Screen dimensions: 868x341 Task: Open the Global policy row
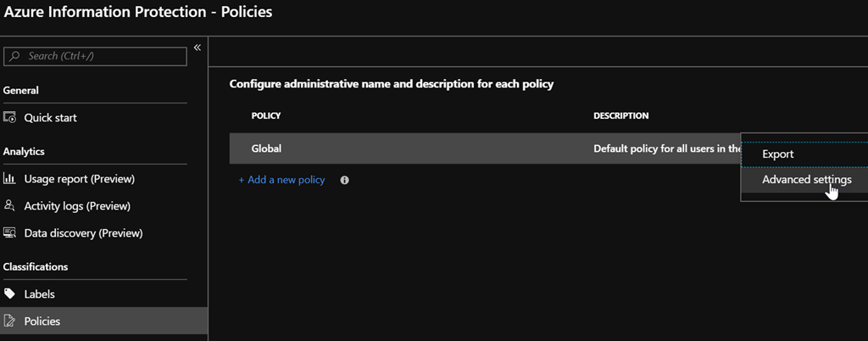(266, 148)
